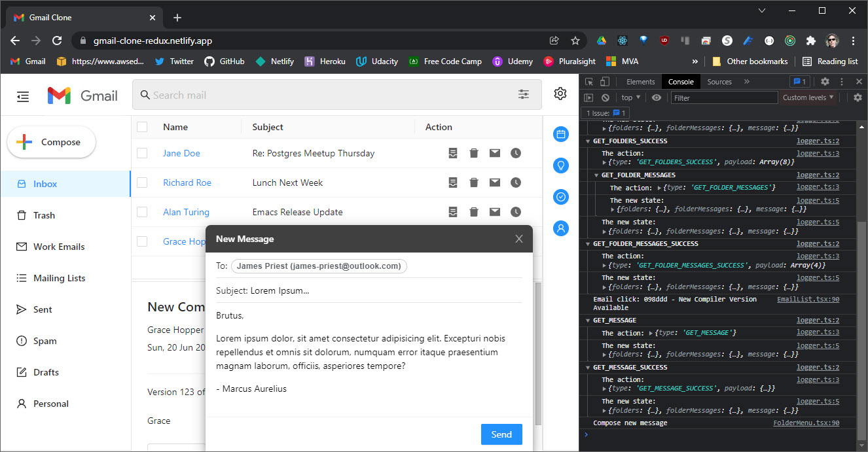This screenshot has height=452, width=868.
Task: Click envelope icon on Alan Turing row
Action: (x=495, y=212)
